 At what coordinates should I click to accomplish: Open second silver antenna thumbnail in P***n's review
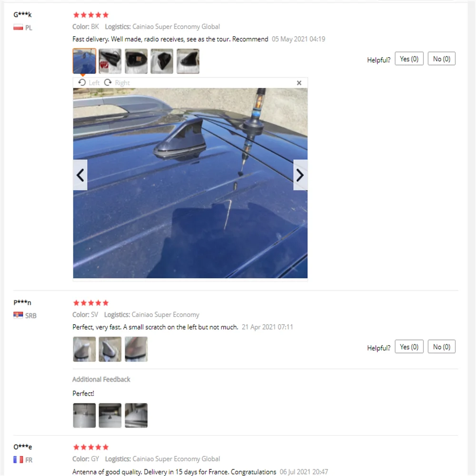[110, 349]
